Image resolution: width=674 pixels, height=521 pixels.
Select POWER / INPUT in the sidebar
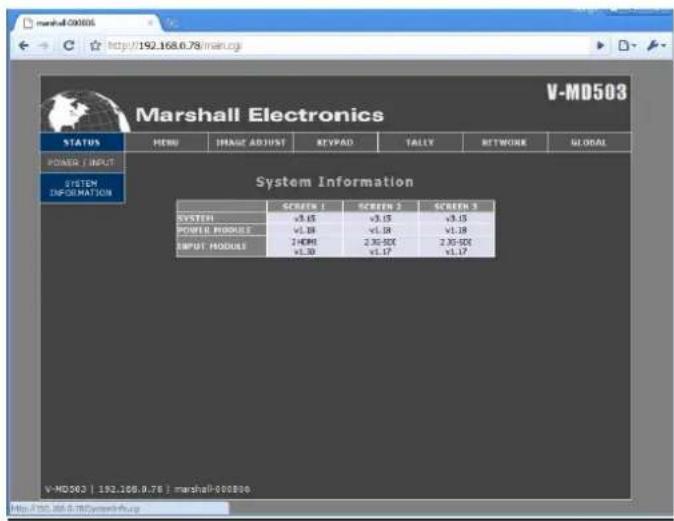[82, 162]
